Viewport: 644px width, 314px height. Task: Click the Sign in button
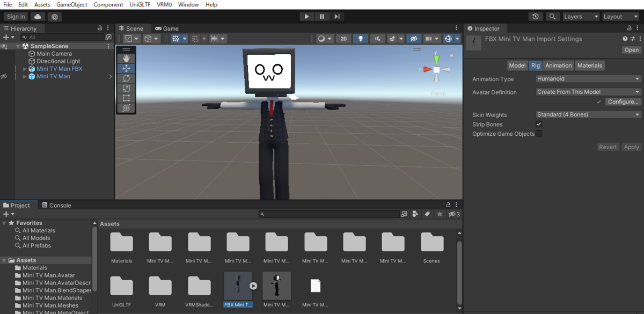(16, 17)
